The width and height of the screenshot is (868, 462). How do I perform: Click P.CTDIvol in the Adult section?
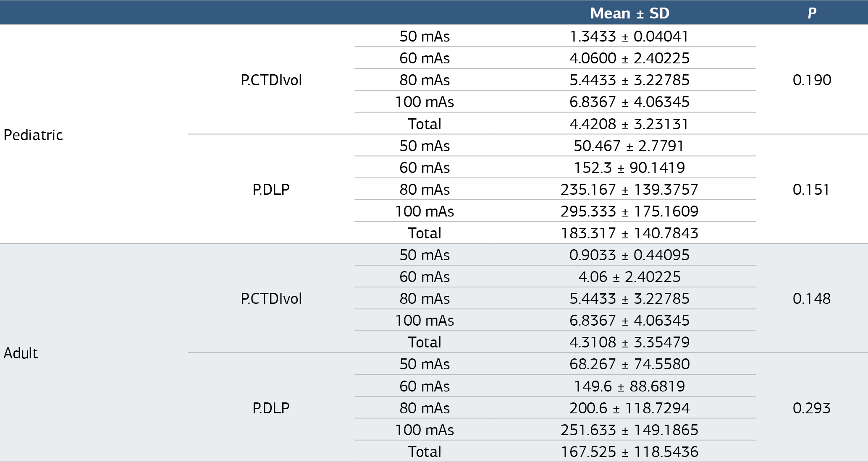[x=271, y=299]
